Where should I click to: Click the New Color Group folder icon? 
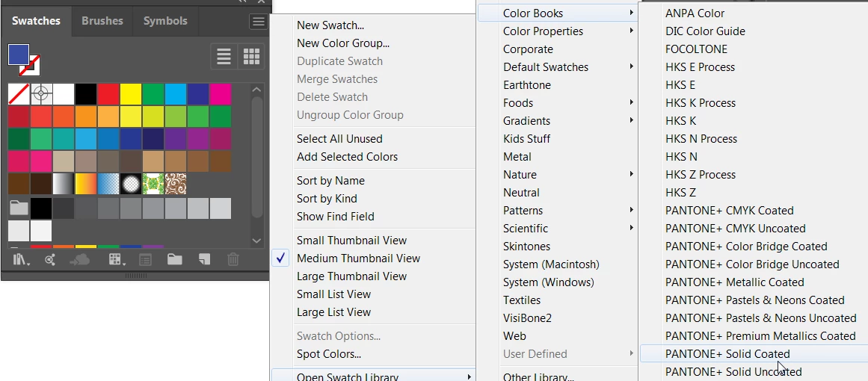(x=175, y=259)
